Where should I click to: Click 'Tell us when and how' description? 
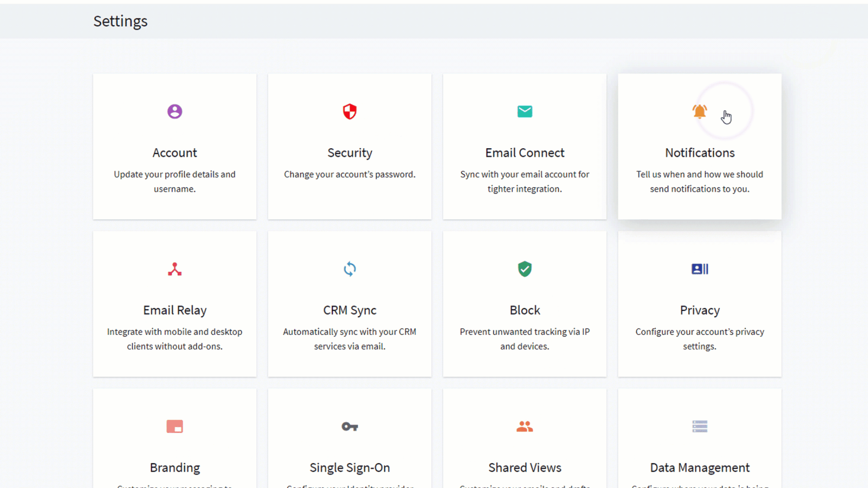coord(699,182)
